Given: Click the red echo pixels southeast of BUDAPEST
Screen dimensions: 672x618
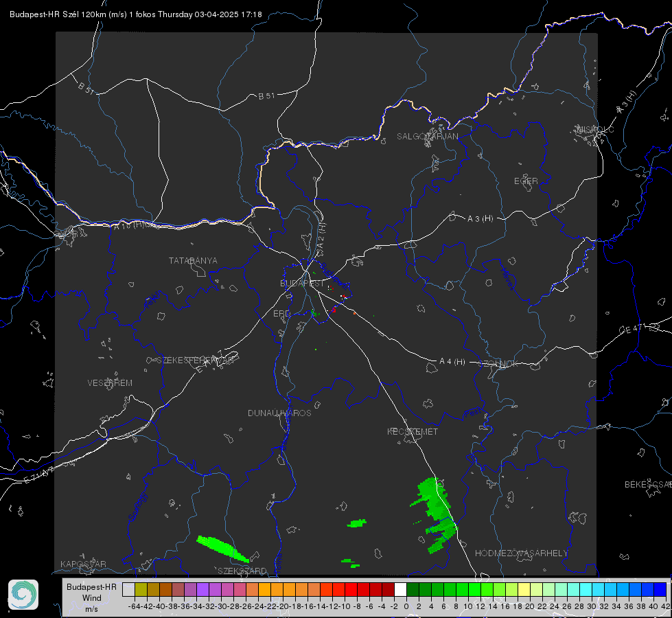Looking at the screenshot, I should tap(334, 310).
